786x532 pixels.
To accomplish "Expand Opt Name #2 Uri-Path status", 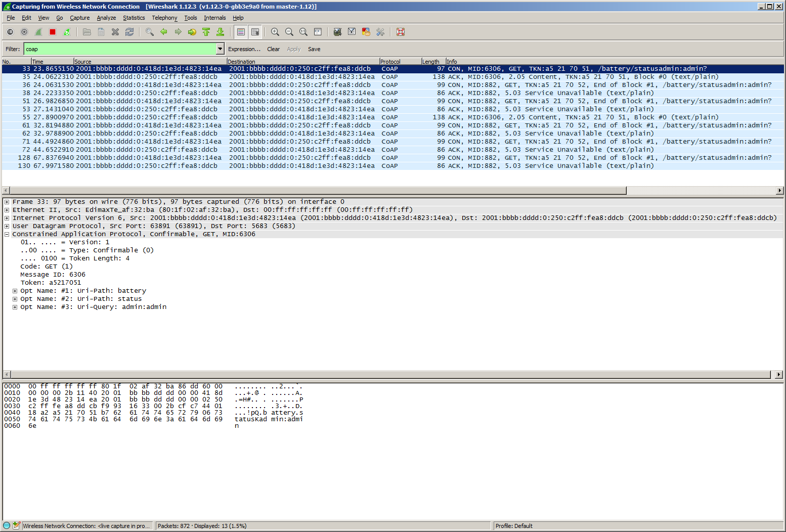I will click(x=15, y=299).
